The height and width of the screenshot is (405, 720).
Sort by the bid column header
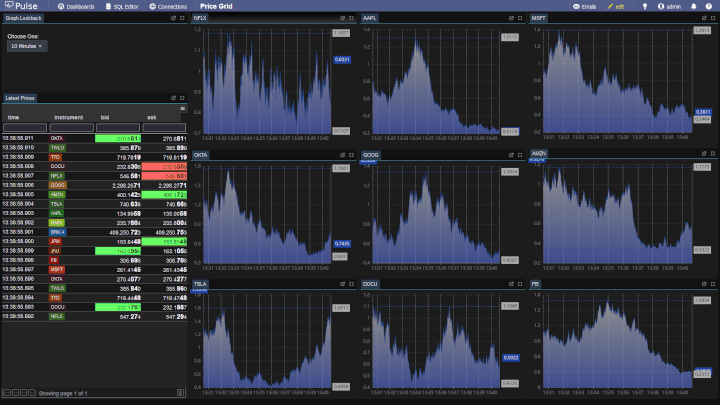point(105,117)
